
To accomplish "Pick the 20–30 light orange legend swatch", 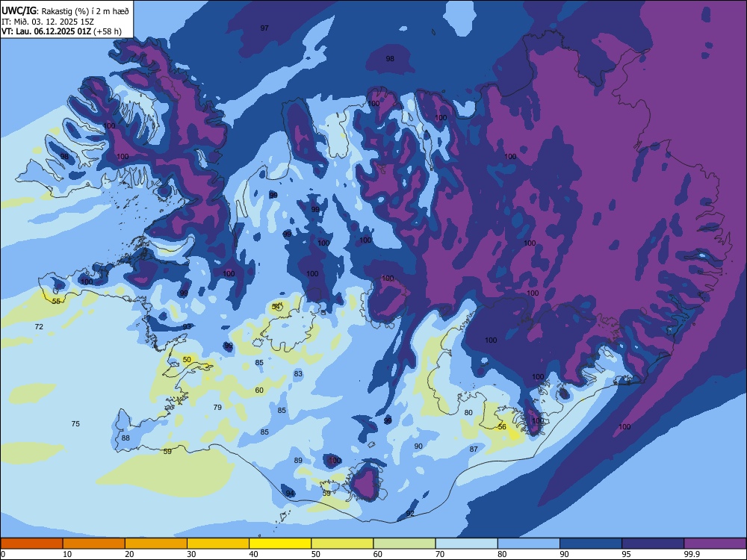I will click(x=156, y=544).
